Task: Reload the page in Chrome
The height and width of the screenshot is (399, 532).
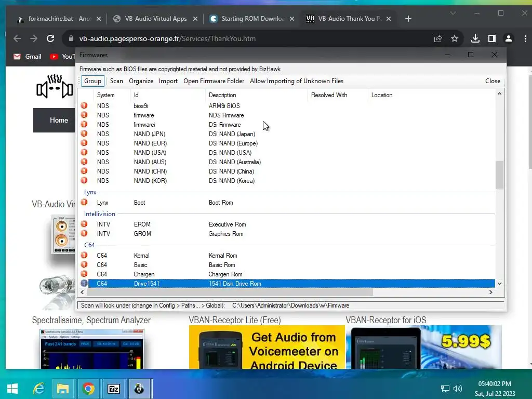Action: pos(50,38)
